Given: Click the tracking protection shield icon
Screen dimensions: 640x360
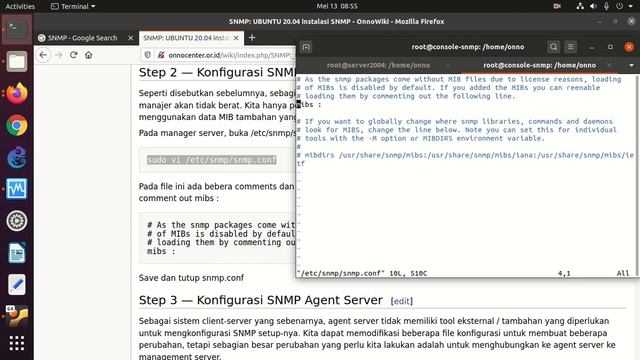Looking at the screenshot, I should tap(147, 55).
